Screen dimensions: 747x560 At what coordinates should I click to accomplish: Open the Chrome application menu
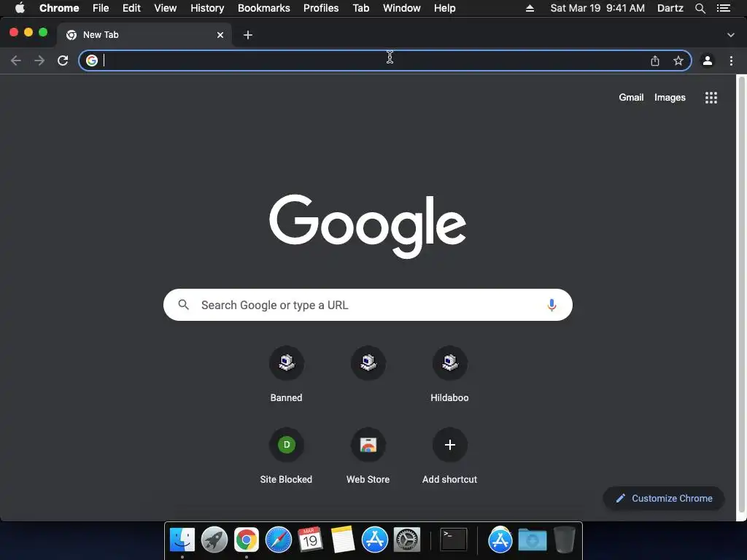pos(59,8)
